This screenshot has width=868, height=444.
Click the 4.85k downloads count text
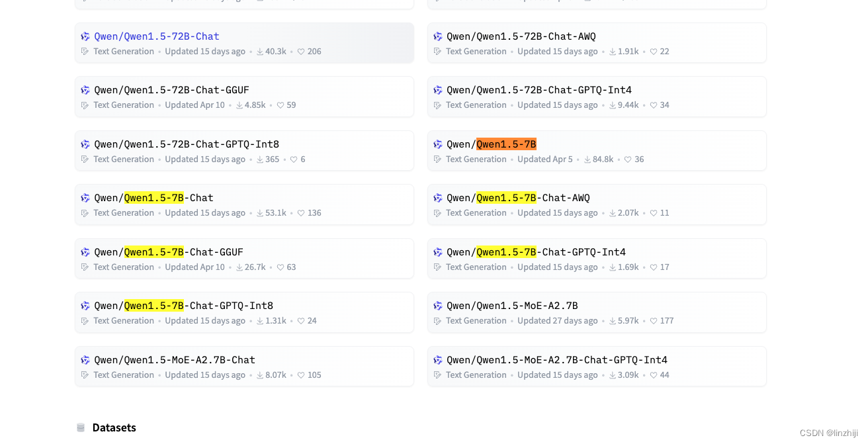pyautogui.click(x=255, y=105)
